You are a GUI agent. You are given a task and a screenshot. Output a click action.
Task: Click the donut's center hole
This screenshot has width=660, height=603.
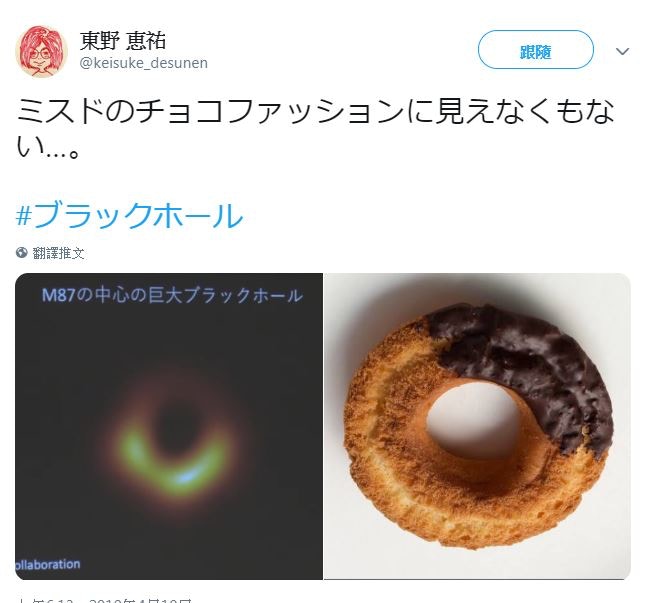[x=473, y=423]
